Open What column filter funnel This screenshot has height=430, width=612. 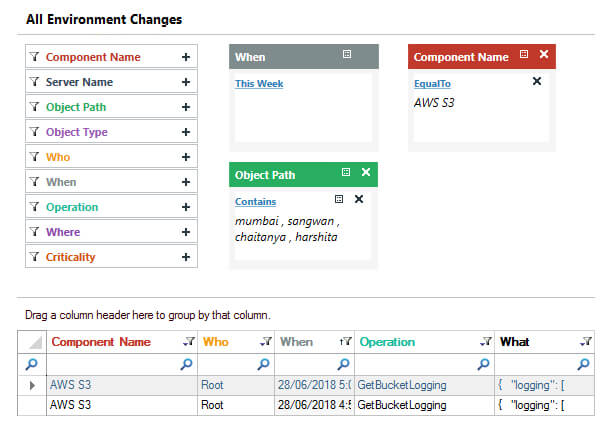(x=585, y=342)
